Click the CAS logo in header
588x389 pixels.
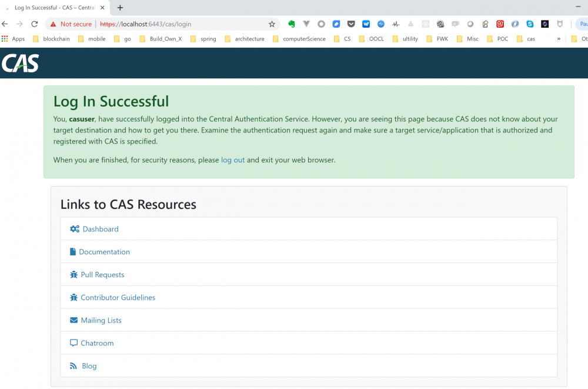coord(20,63)
